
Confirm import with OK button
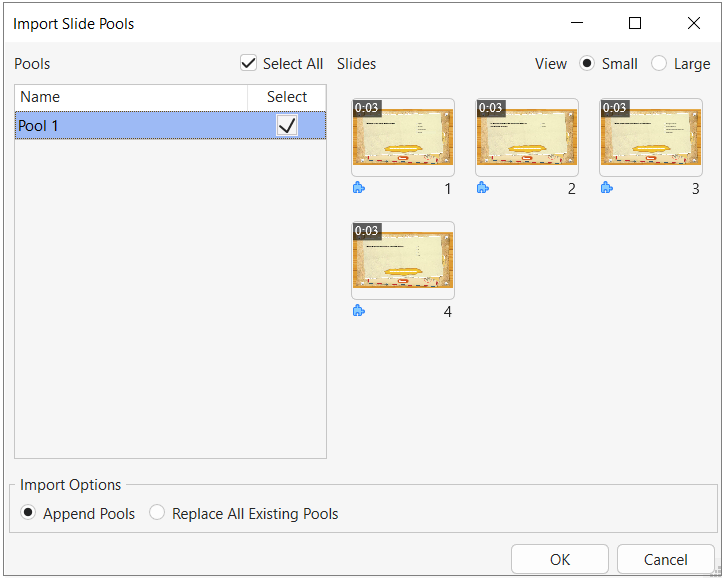tap(559, 560)
